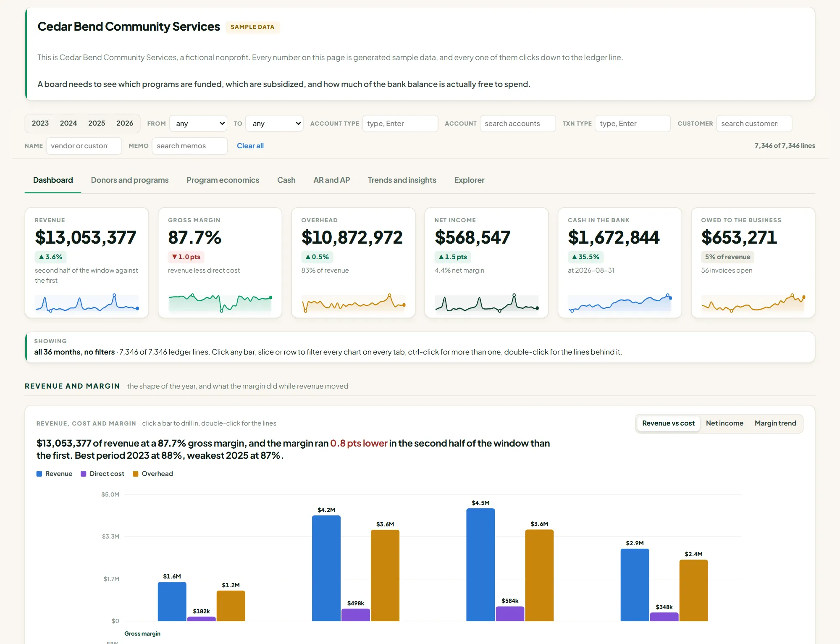This screenshot has height=644, width=840.
Task: Select the 2026 year filter
Action: click(x=125, y=123)
